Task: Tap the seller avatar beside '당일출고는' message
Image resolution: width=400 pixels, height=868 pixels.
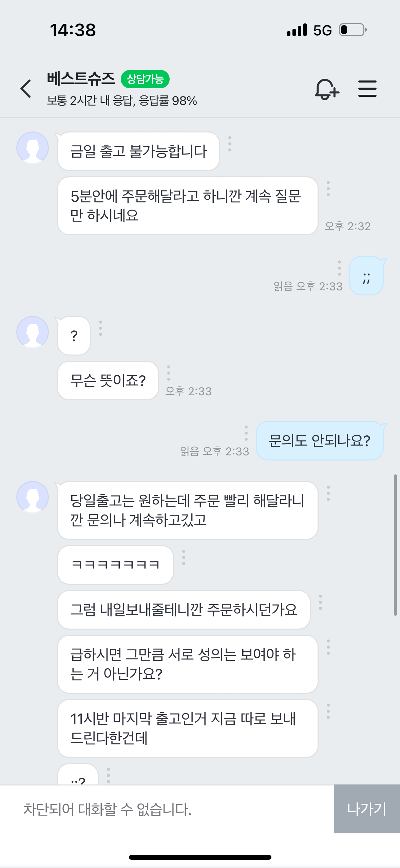Action: [x=33, y=497]
